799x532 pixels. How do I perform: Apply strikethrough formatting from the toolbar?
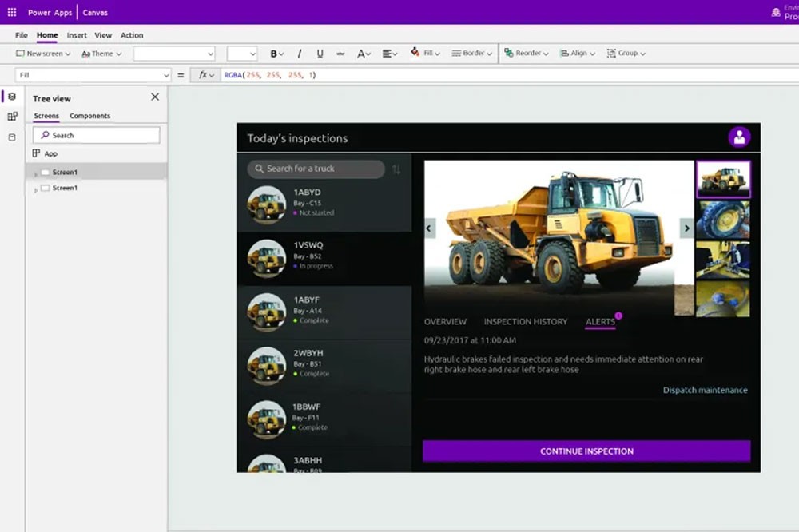point(340,53)
